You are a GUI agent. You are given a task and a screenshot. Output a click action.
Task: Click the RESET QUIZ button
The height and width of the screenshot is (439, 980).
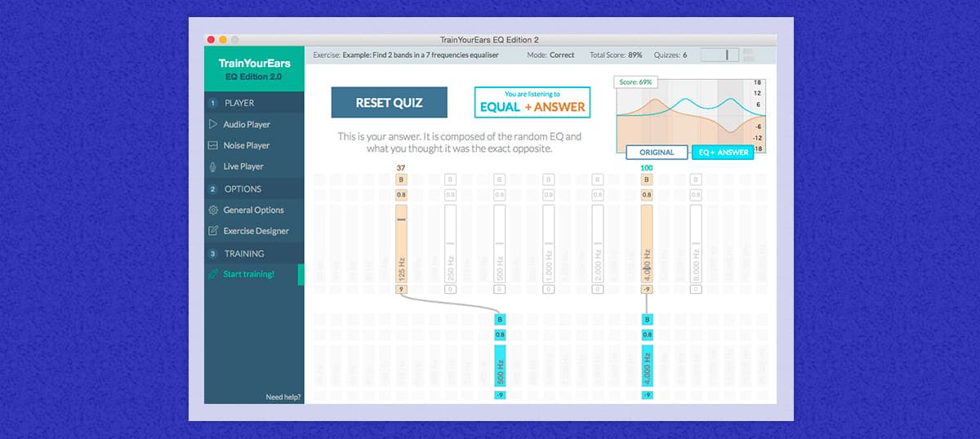[390, 103]
